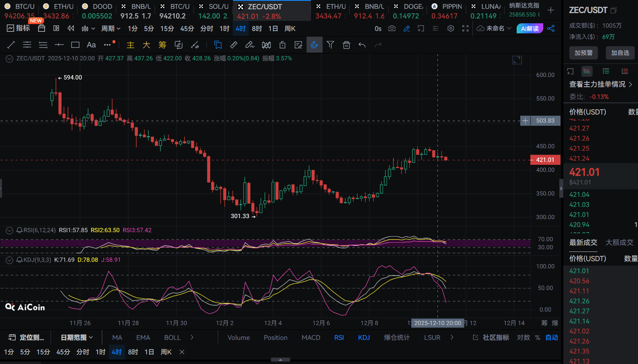This screenshot has width=638, height=364.
Task: Toggle RSI indicator in bottom bar
Action: point(339,337)
